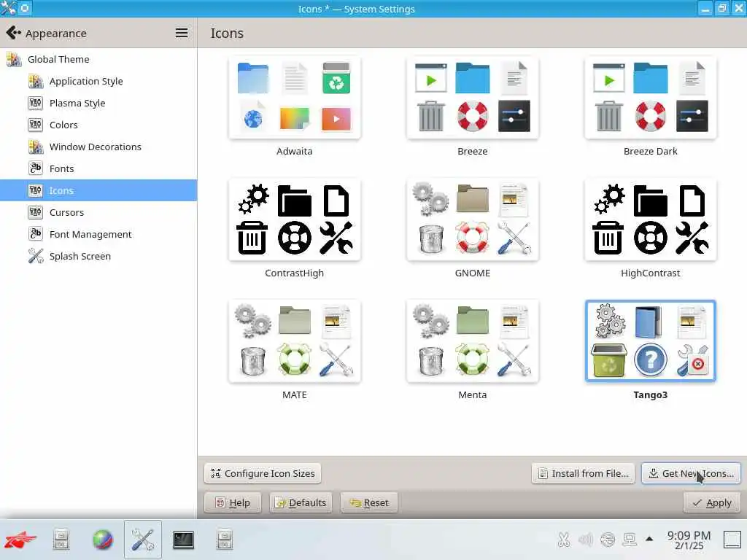
Task: Click the Reset button
Action: click(x=368, y=502)
